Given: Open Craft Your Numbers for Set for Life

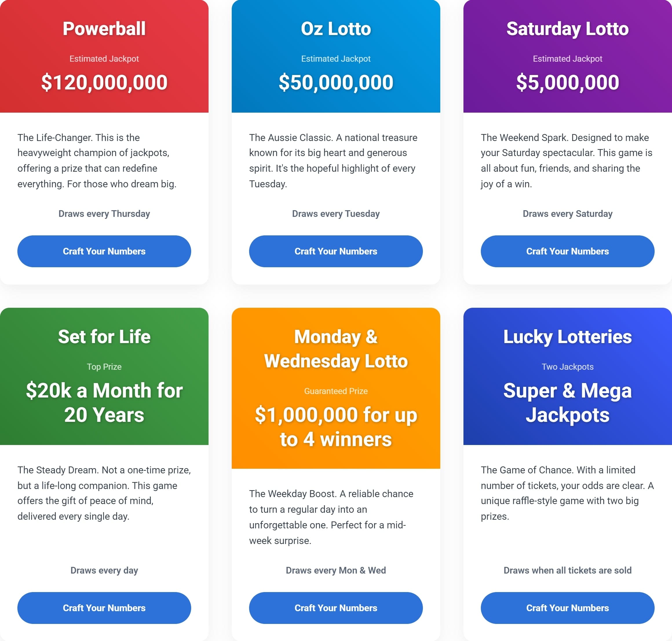Looking at the screenshot, I should 104,608.
